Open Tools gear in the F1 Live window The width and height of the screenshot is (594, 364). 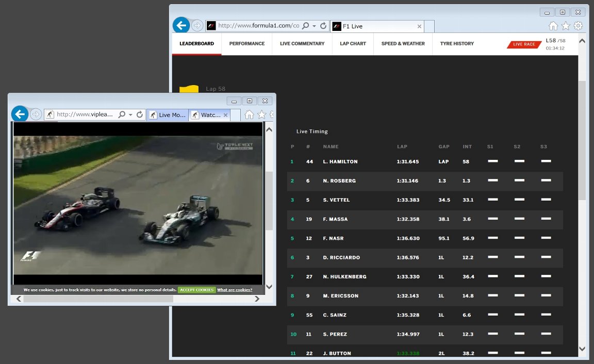tap(578, 26)
